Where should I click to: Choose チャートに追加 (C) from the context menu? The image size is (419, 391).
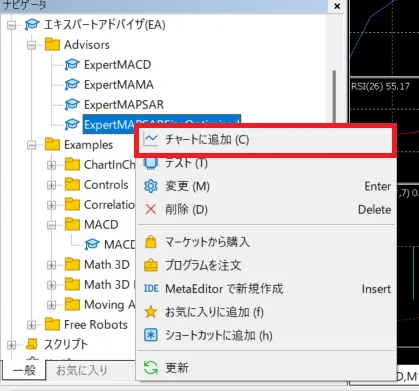coord(266,140)
